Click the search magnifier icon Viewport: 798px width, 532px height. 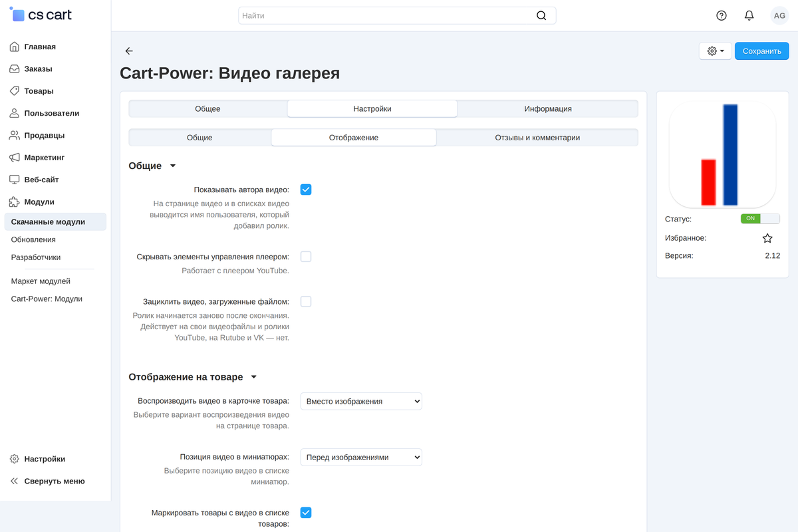pos(541,15)
